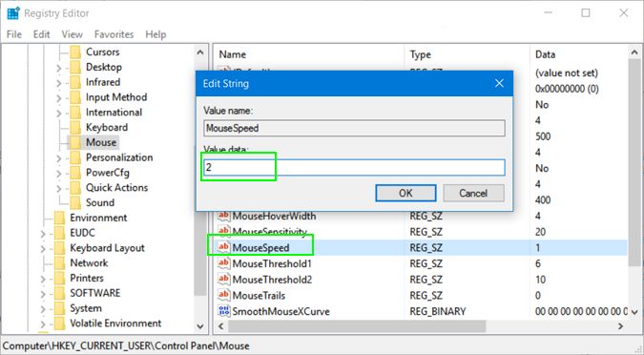
Task: Open the Edit menu
Action: (41, 34)
